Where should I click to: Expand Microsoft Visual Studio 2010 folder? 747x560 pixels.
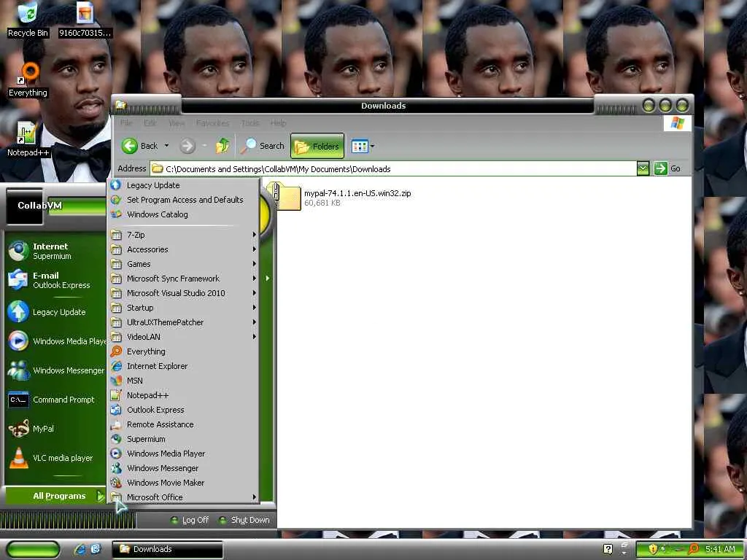point(184,293)
